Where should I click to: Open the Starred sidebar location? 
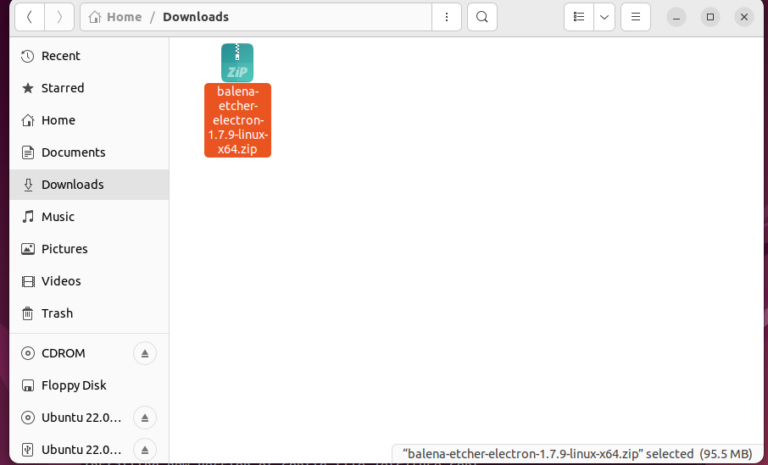[62, 88]
